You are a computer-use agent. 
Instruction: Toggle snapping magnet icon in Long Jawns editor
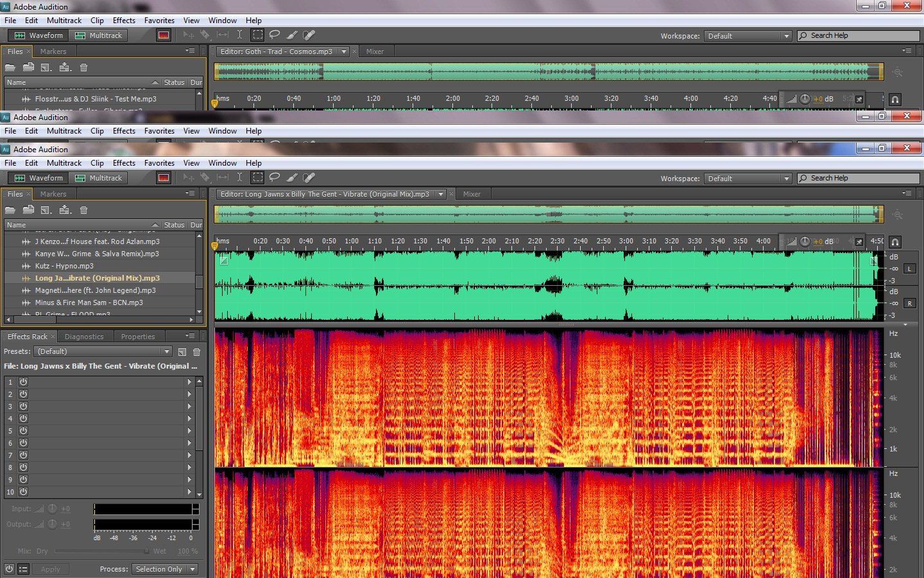point(895,242)
